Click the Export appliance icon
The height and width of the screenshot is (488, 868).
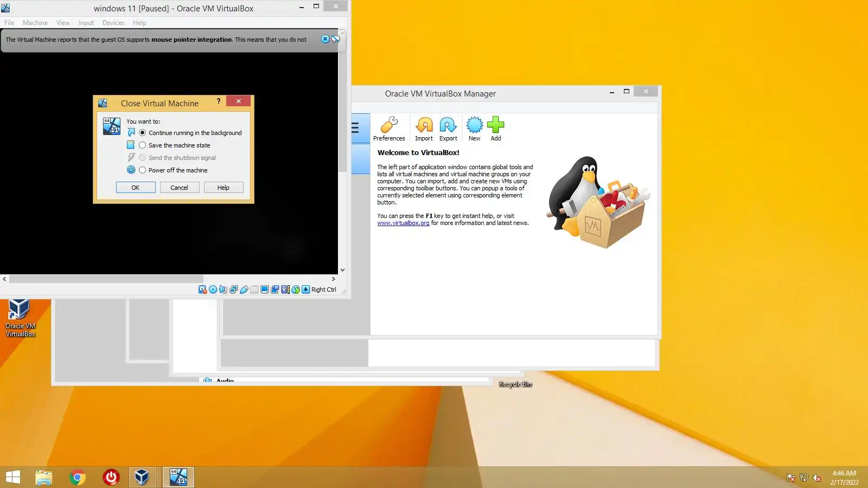click(448, 129)
